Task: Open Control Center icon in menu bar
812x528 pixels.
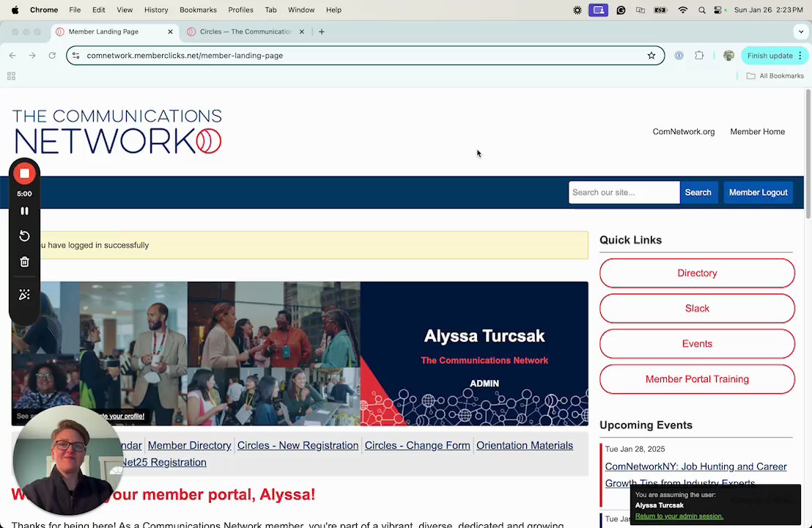Action: (718, 10)
